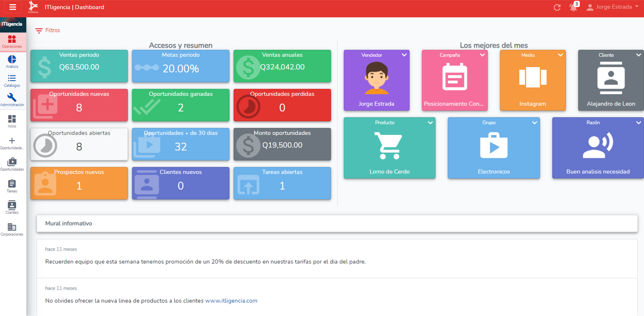Open the Jorge Estrada user menu

pyautogui.click(x=613, y=7)
